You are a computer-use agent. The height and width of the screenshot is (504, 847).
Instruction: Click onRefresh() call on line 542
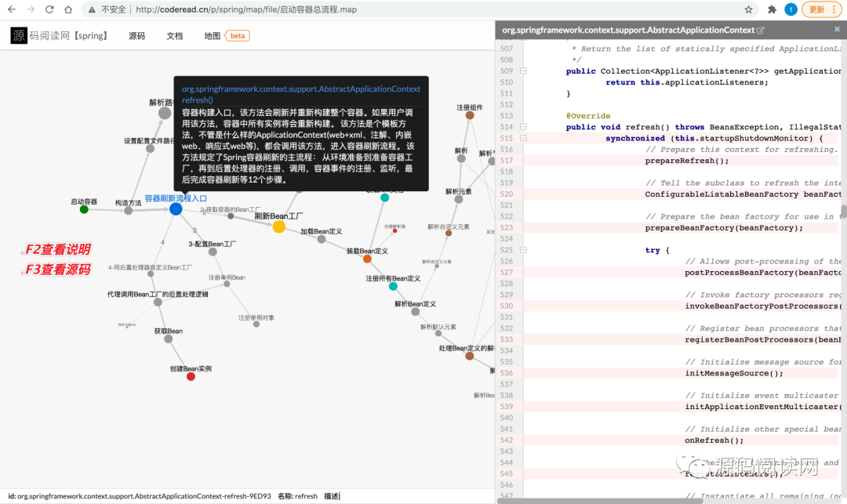click(x=714, y=441)
